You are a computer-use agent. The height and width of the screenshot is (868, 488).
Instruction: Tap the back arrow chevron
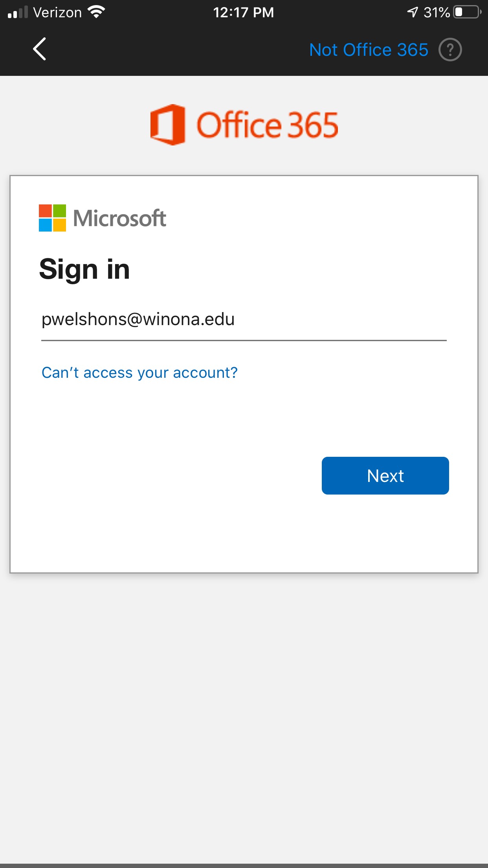(39, 49)
